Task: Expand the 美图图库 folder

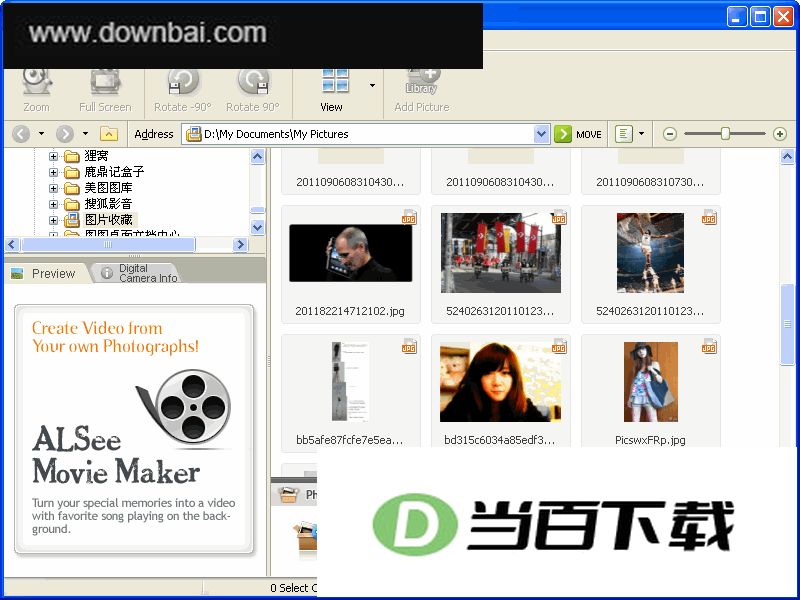Action: click(53, 188)
